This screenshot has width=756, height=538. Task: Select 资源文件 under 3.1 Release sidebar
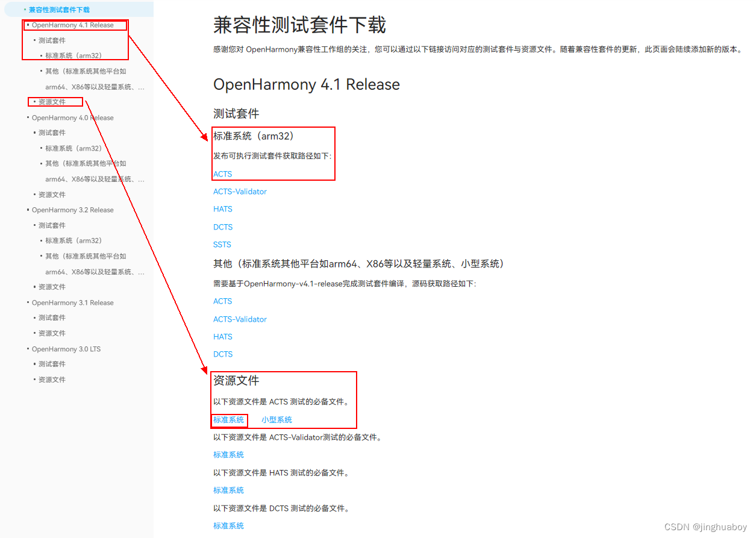pyautogui.click(x=52, y=333)
